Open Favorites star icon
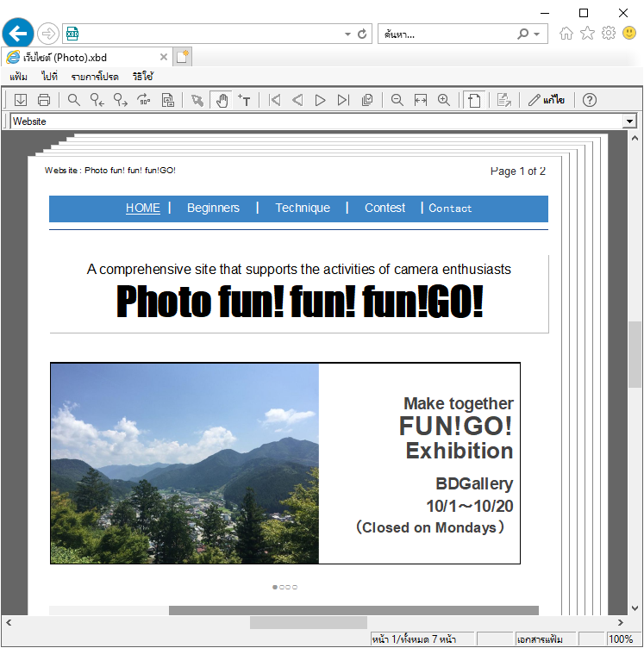Image resolution: width=644 pixels, height=648 pixels. (587, 33)
